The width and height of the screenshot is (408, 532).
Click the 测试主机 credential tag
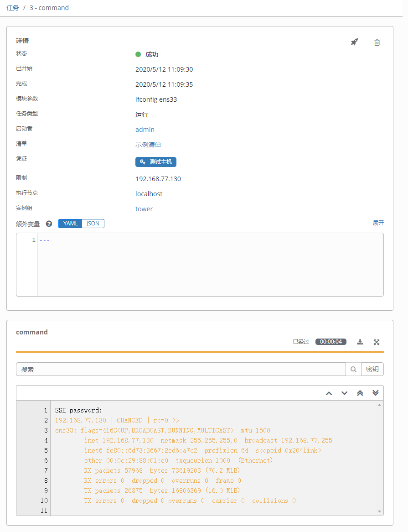[x=156, y=162]
